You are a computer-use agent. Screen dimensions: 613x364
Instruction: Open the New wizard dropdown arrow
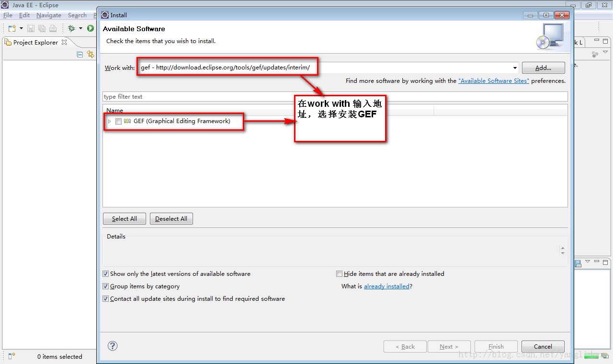coord(21,29)
